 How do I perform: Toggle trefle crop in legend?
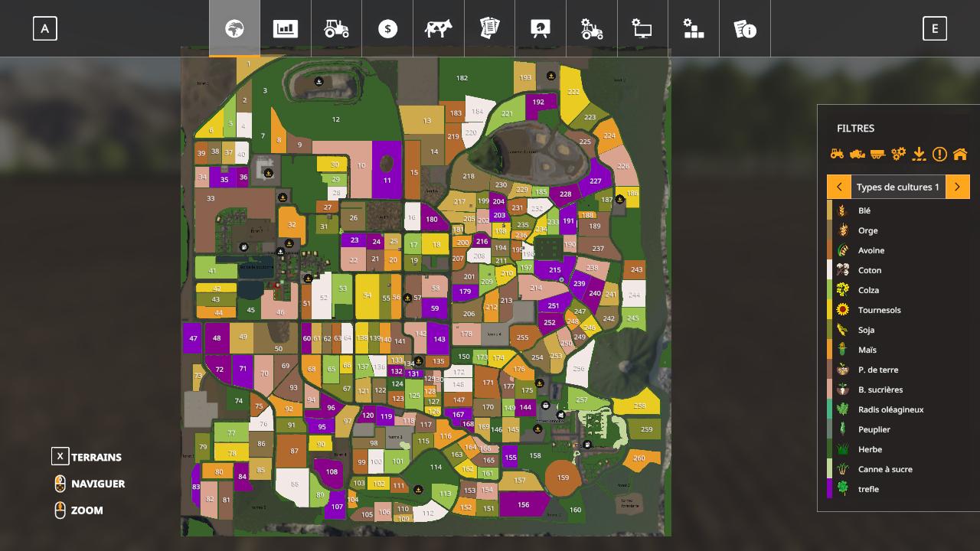pyautogui.click(x=898, y=489)
